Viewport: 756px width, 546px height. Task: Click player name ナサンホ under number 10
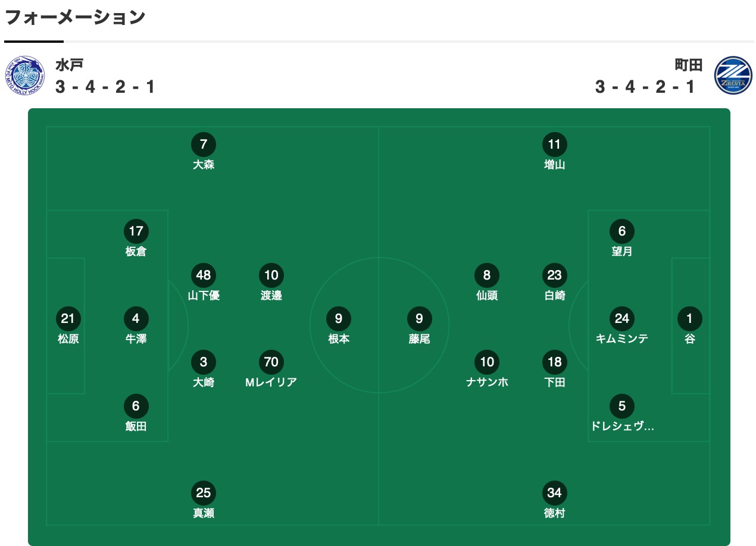click(487, 382)
